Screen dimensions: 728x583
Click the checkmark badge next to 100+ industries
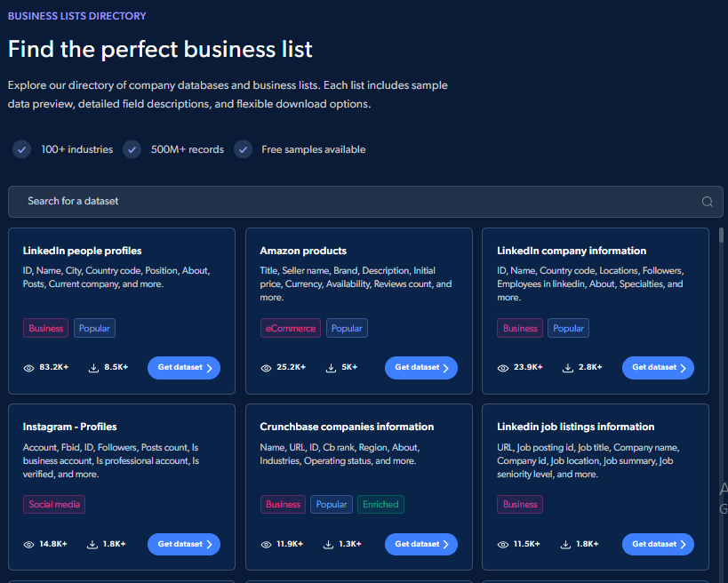pyautogui.click(x=21, y=149)
